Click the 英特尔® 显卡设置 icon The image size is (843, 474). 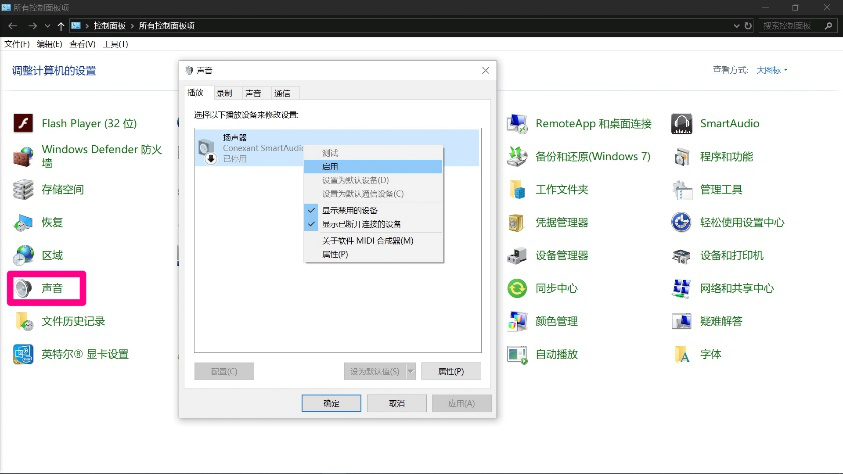point(24,354)
